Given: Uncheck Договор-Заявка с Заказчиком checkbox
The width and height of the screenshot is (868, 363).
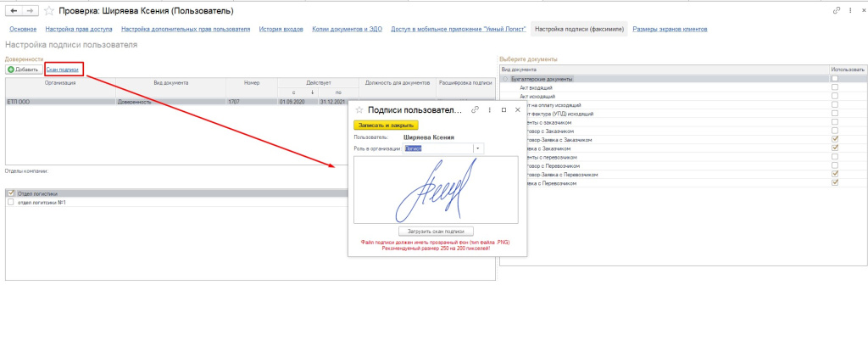Looking at the screenshot, I should point(835,140).
